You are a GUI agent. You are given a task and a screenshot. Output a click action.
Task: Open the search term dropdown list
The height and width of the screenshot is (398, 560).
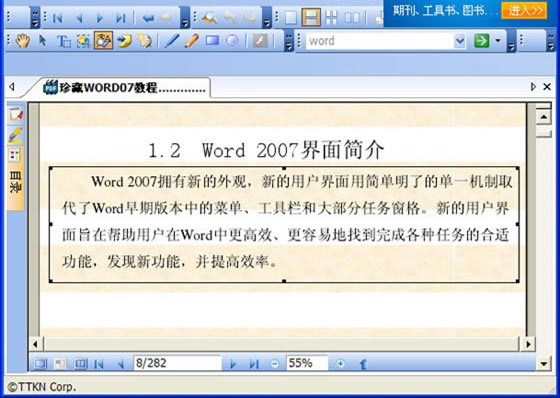click(460, 41)
